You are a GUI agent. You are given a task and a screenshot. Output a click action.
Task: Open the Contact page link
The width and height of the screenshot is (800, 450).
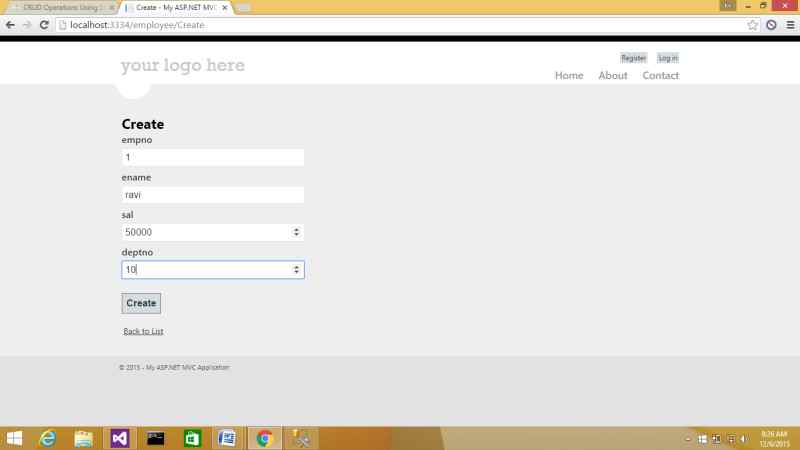[x=660, y=76]
